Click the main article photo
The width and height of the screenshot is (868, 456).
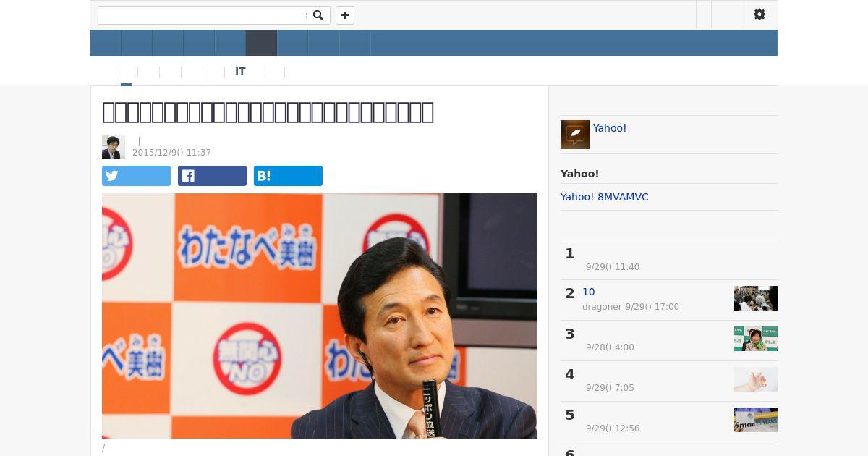coord(320,316)
